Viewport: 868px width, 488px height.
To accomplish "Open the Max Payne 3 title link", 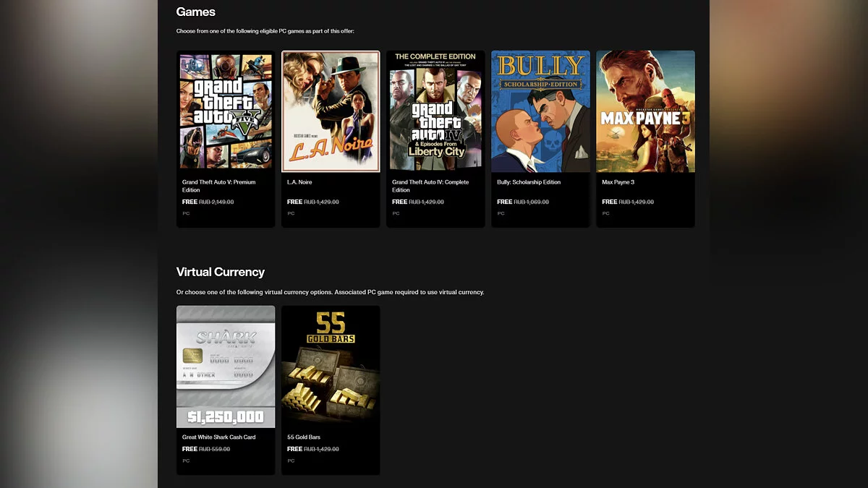I will [x=618, y=182].
